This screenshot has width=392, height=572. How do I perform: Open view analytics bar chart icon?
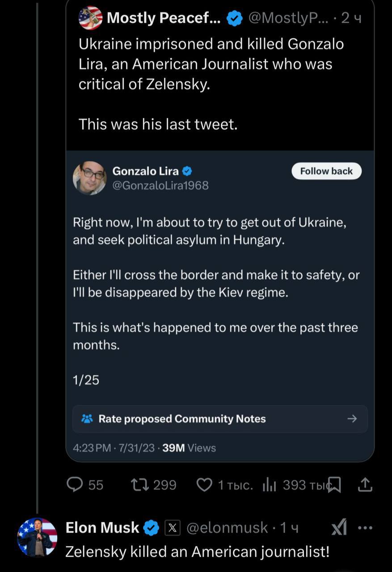pyautogui.click(x=269, y=484)
